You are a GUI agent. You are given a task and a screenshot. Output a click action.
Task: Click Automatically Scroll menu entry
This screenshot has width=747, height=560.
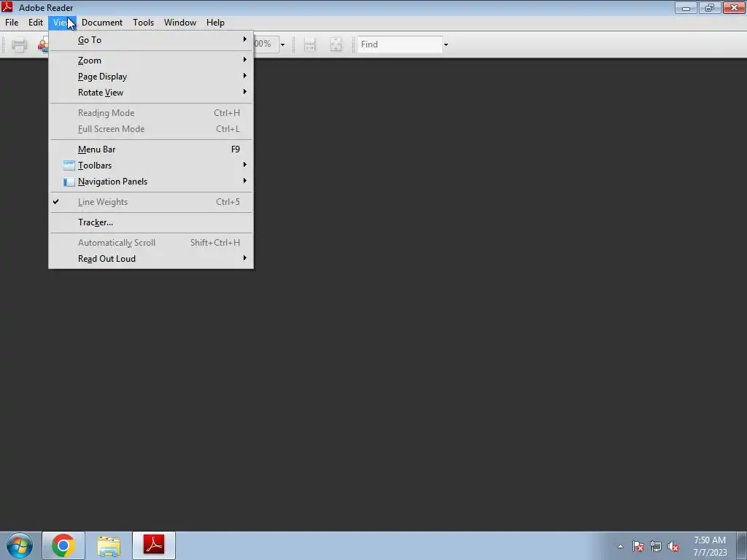[x=151, y=243]
